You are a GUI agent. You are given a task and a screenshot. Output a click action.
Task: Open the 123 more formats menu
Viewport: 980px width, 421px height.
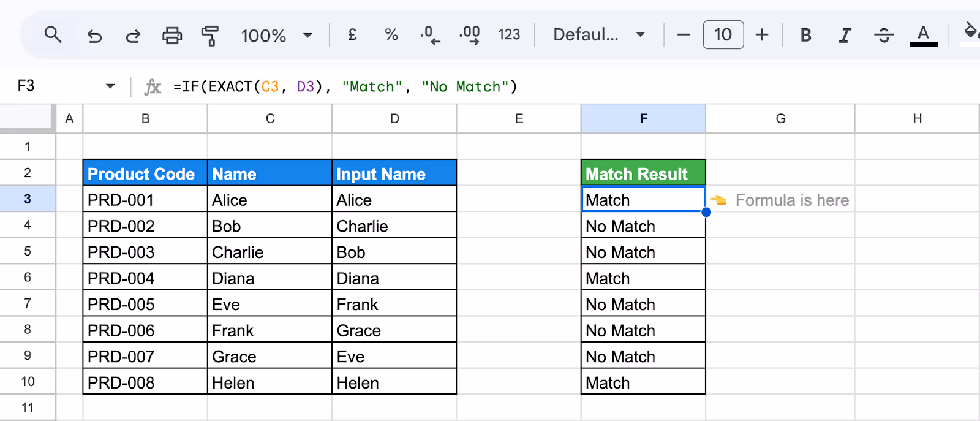(x=509, y=35)
